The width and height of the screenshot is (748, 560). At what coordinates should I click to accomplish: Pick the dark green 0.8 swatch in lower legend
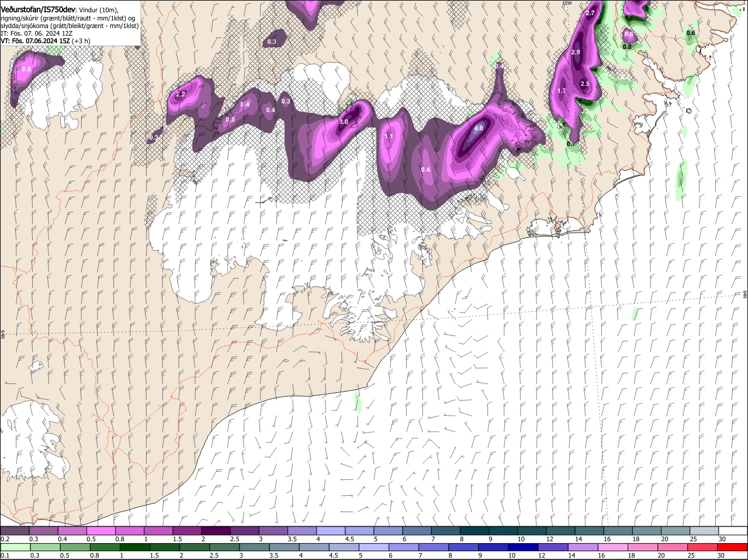[105, 547]
